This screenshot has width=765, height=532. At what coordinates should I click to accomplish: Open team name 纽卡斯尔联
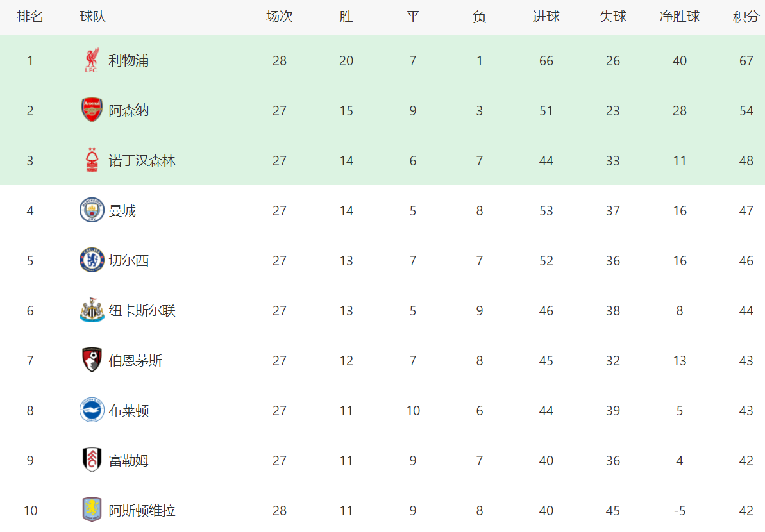click(142, 311)
